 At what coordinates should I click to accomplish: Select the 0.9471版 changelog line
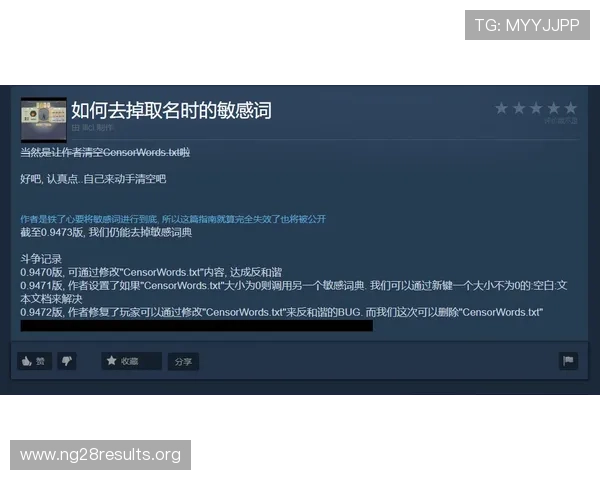coord(294,292)
